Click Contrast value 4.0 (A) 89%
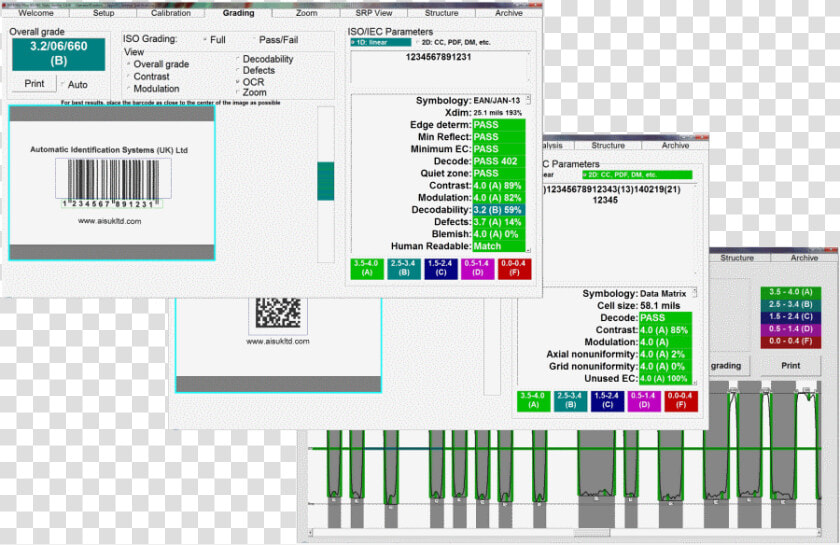 point(499,185)
